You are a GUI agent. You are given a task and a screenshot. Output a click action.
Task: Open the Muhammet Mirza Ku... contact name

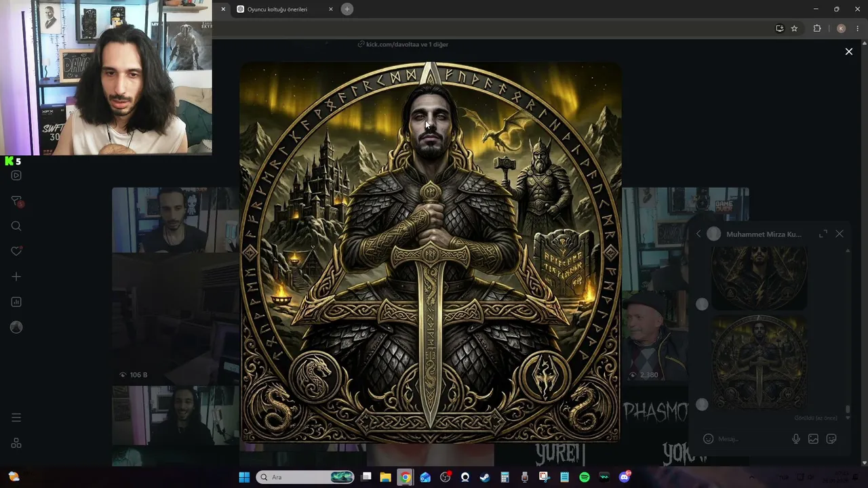(x=764, y=234)
